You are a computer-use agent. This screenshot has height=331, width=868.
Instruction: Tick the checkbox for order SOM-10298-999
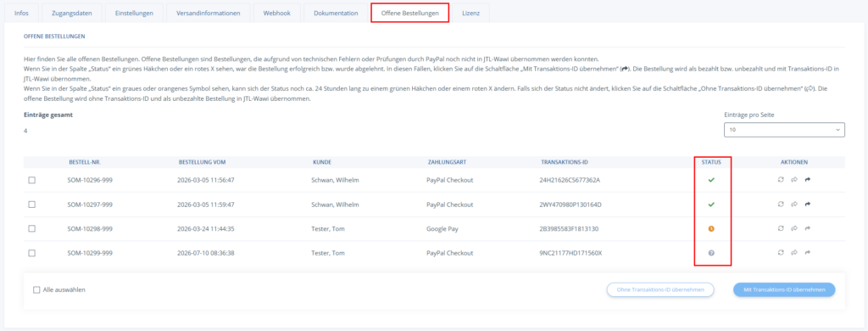coord(32,228)
